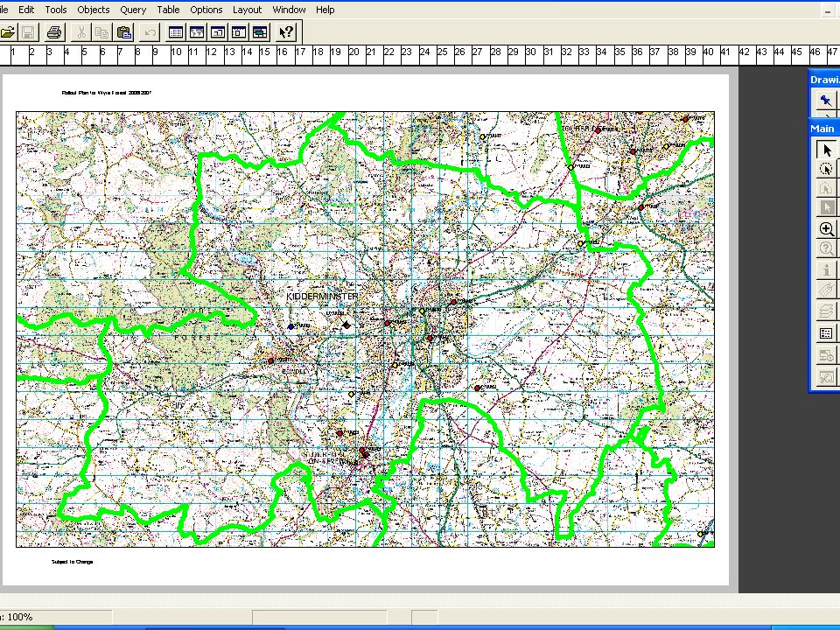
Task: Click the Clip Region scissors icon
Action: (826, 376)
